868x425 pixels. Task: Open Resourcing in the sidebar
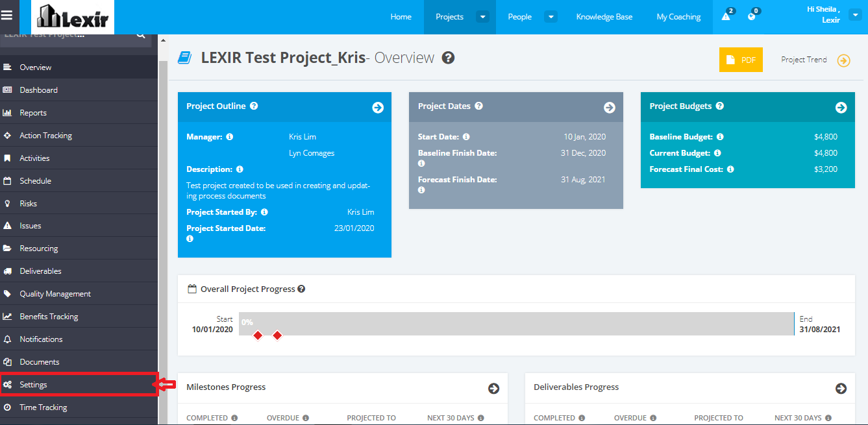coord(79,249)
